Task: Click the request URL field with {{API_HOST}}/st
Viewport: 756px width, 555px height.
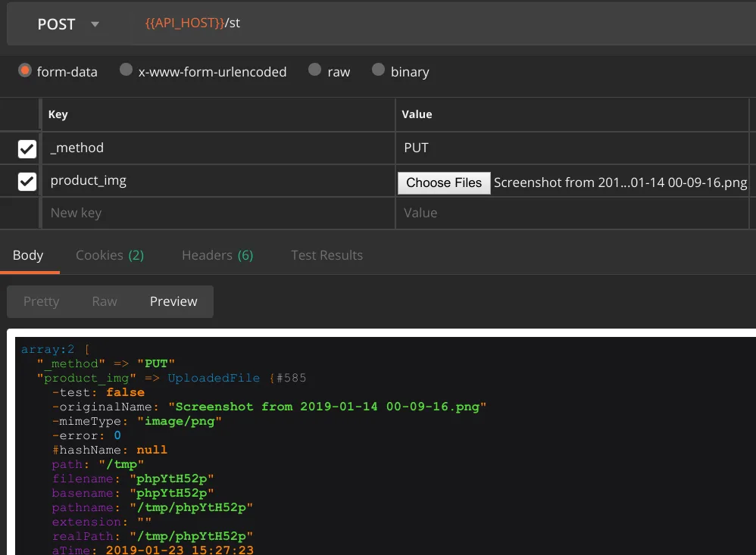Action: pos(444,23)
